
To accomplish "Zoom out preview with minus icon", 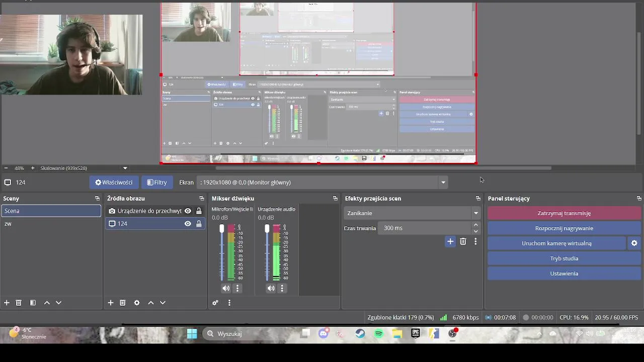I will pyautogui.click(x=6, y=168).
